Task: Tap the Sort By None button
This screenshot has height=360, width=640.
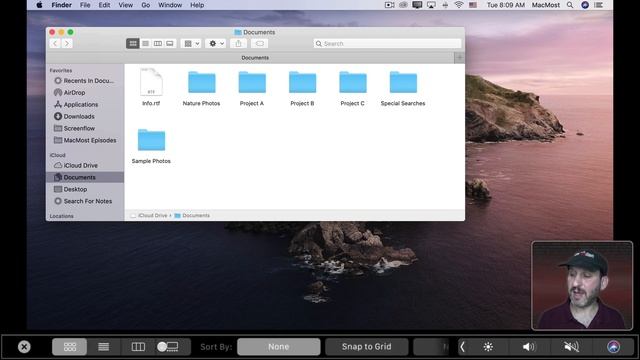Action: pyautogui.click(x=279, y=347)
